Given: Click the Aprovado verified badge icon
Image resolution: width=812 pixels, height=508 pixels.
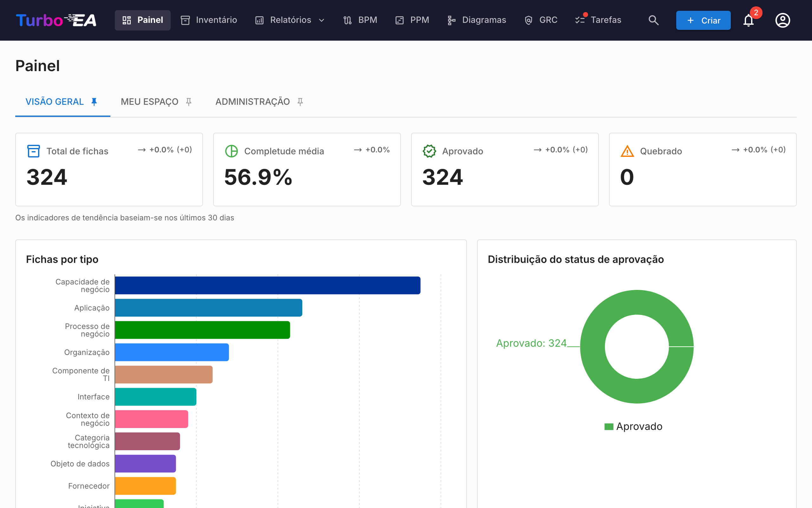Looking at the screenshot, I should tap(429, 151).
